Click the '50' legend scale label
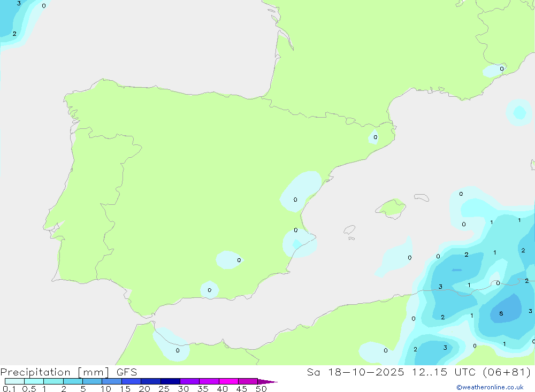Image resolution: width=535 pixels, height=392 pixels. tap(261, 389)
